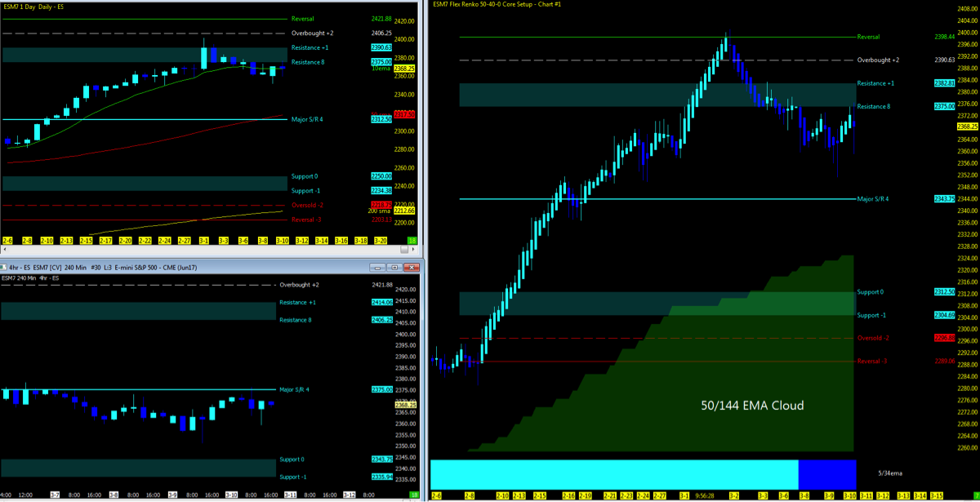This screenshot has width=980, height=502.
Task: Click Reversal -3 label on the Daily chart
Action: click(x=305, y=220)
